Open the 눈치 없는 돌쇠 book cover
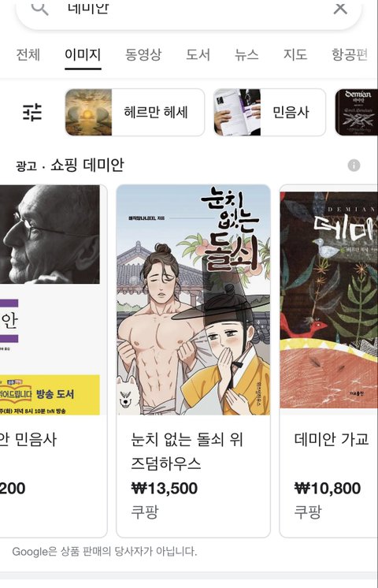 (193, 300)
